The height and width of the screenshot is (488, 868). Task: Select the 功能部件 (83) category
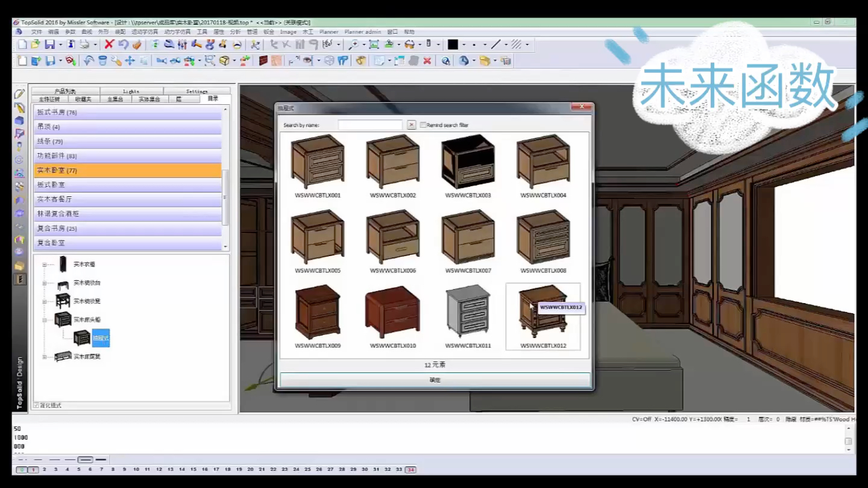click(128, 156)
